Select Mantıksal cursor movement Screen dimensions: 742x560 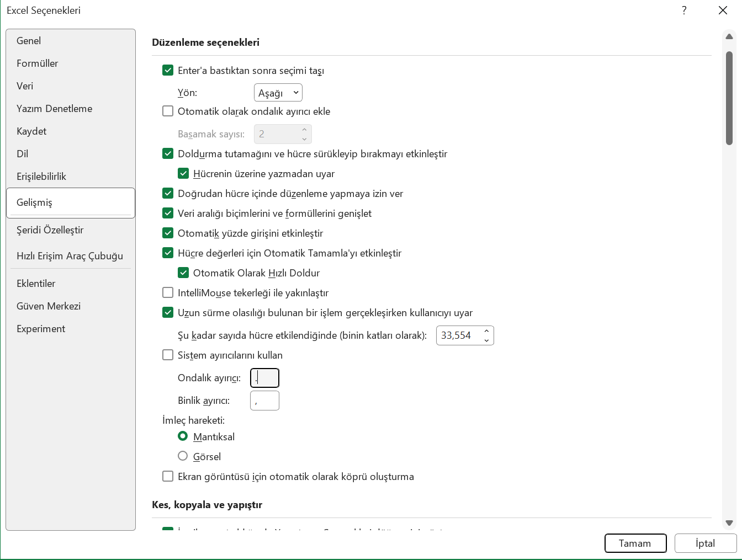pyautogui.click(x=183, y=436)
